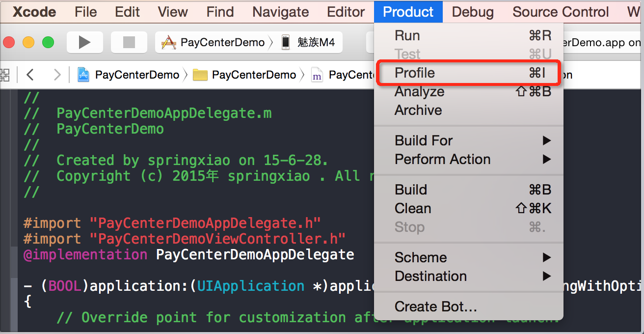
Task: Open the Find menu
Action: pyautogui.click(x=220, y=12)
